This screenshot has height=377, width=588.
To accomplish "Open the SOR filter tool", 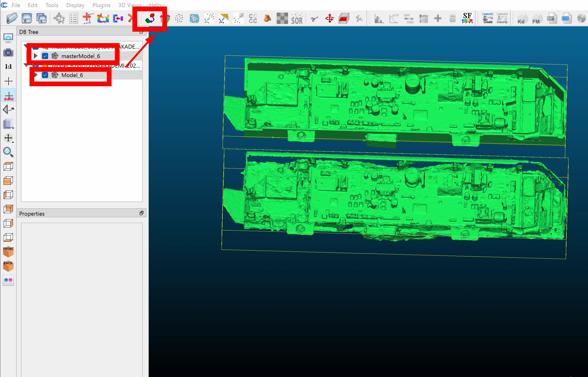I will pyautogui.click(x=297, y=18).
